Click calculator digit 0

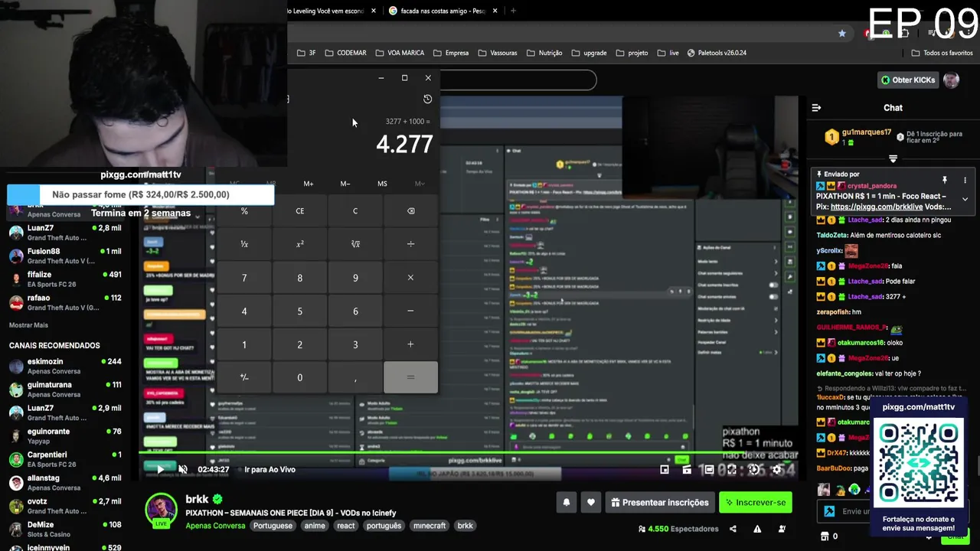299,377
